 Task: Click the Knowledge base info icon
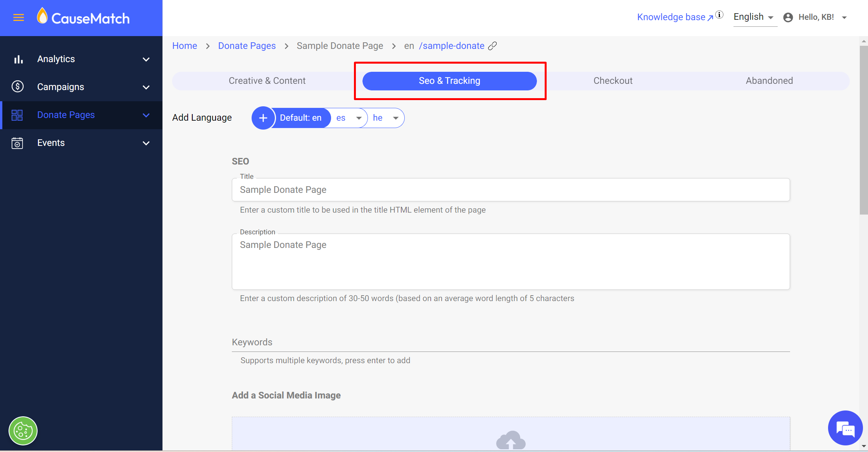click(720, 15)
